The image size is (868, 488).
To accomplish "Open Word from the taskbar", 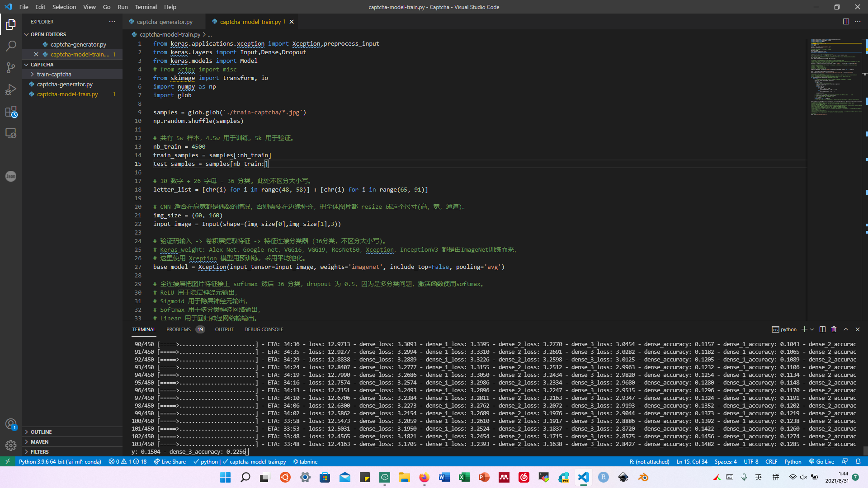I will [444, 477].
